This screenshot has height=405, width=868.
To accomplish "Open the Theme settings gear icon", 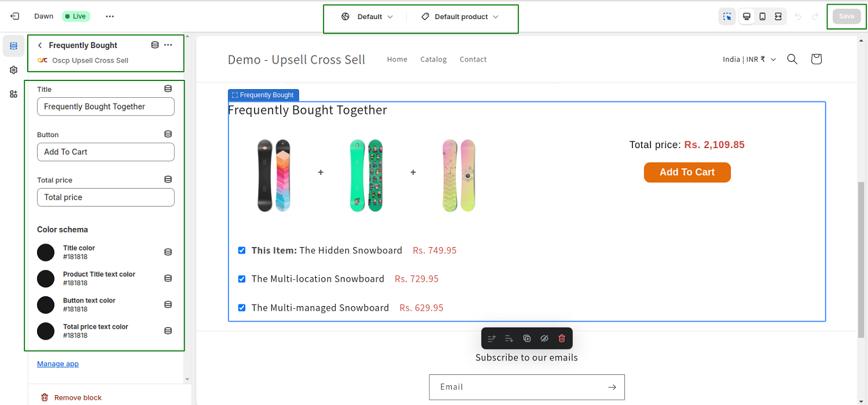I will [x=14, y=70].
